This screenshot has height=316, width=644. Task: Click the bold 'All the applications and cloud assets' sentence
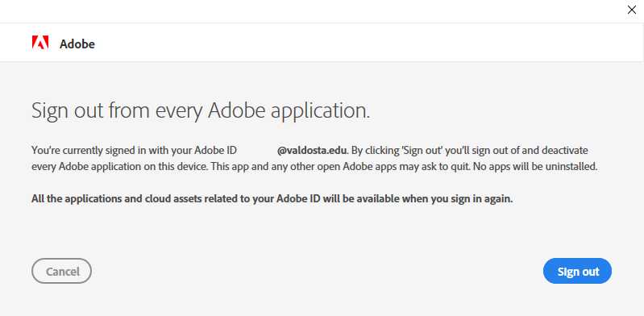coord(272,199)
